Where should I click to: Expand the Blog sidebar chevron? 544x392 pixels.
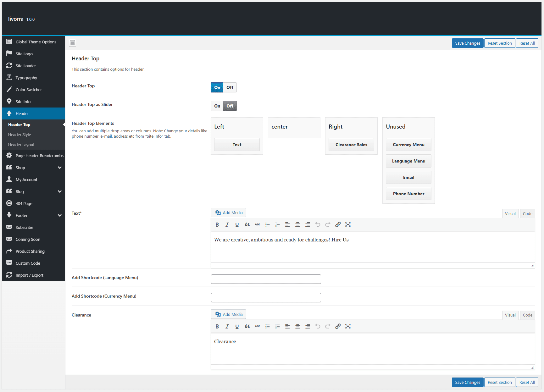[60, 191]
